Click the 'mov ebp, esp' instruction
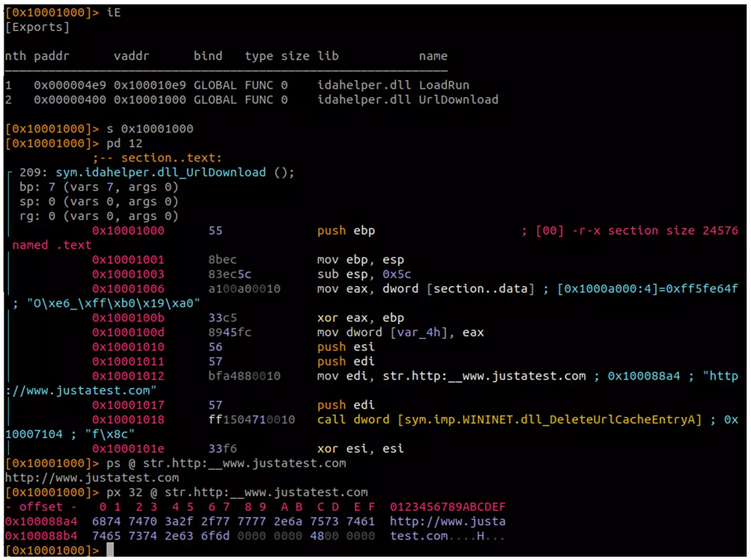The image size is (751, 560). (360, 260)
